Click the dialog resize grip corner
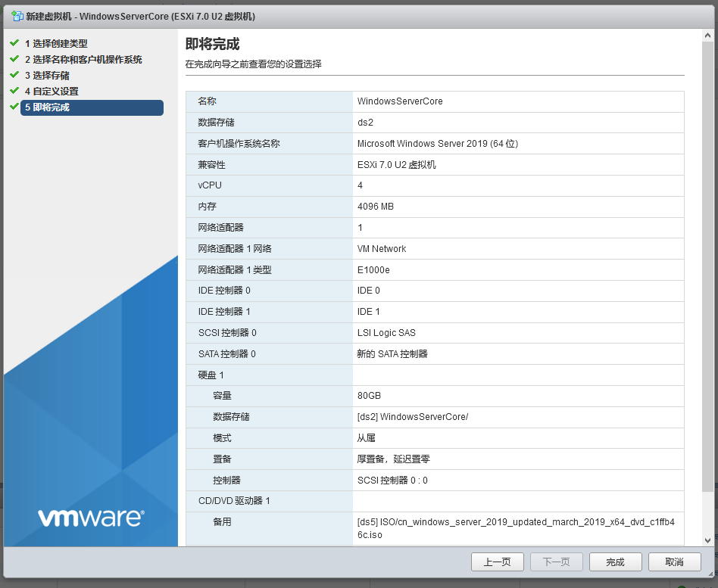 [x=710, y=574]
